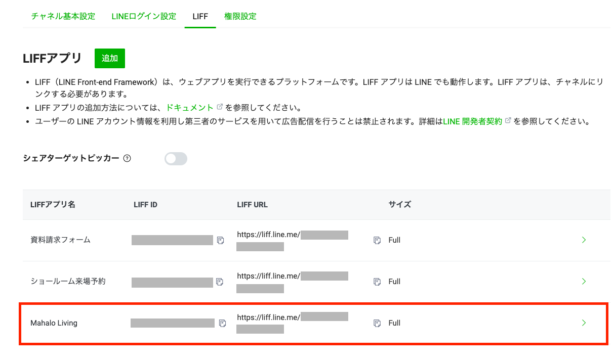Click Full size value in ショールーム来場予約 row

click(394, 282)
